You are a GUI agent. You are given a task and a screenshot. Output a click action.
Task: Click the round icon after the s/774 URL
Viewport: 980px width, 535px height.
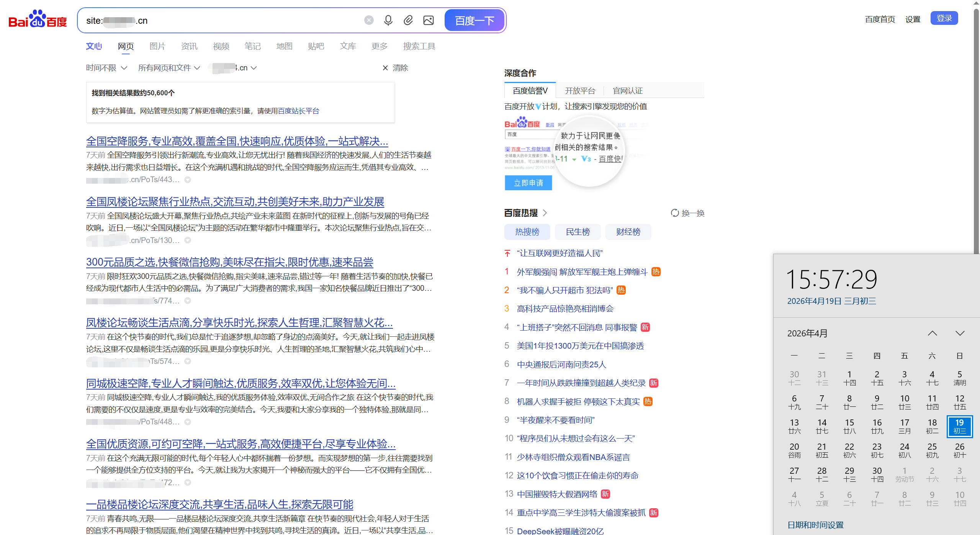pos(188,301)
